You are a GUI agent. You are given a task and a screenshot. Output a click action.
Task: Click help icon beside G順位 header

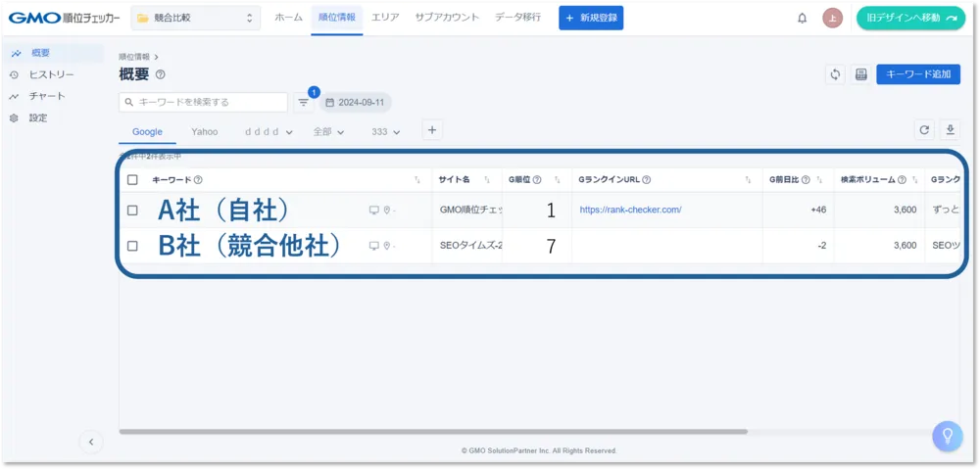point(537,180)
